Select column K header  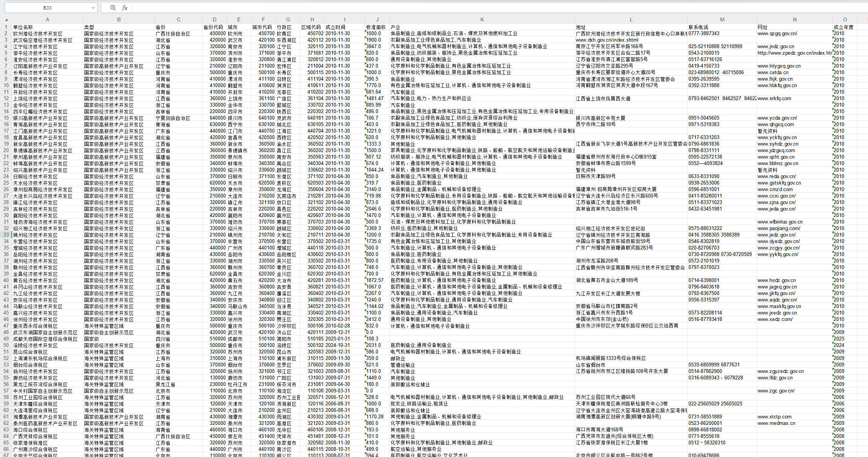coord(482,19)
